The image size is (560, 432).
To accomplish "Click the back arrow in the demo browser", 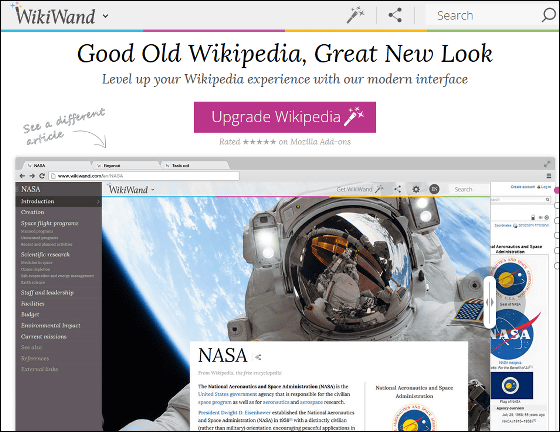I will (22, 176).
